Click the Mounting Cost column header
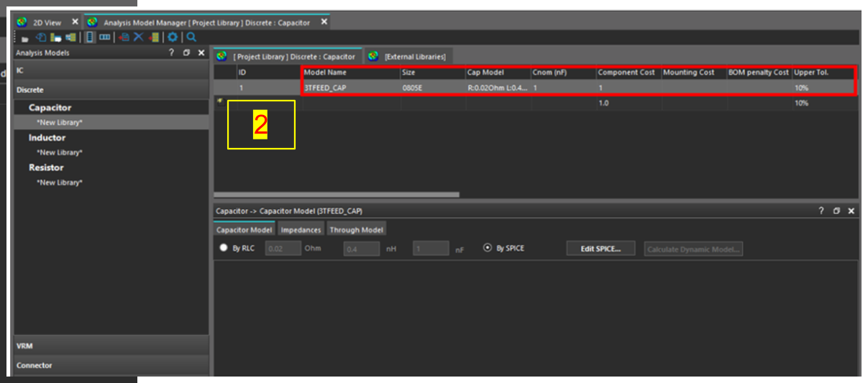The image size is (868, 383). (694, 73)
